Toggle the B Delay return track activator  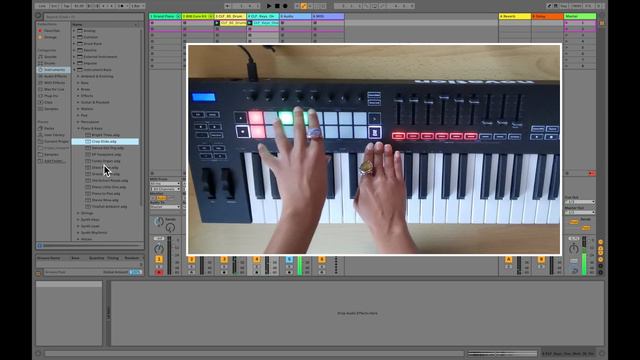(x=541, y=260)
